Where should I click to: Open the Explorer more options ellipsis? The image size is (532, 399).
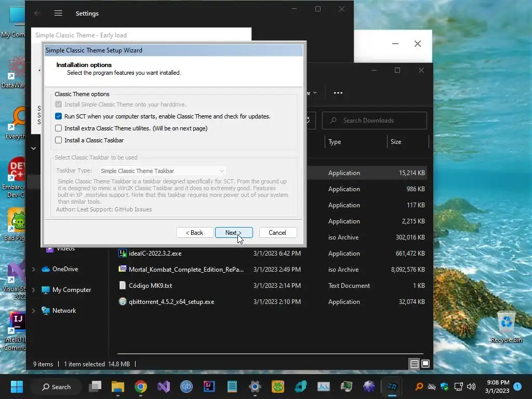pyautogui.click(x=338, y=92)
